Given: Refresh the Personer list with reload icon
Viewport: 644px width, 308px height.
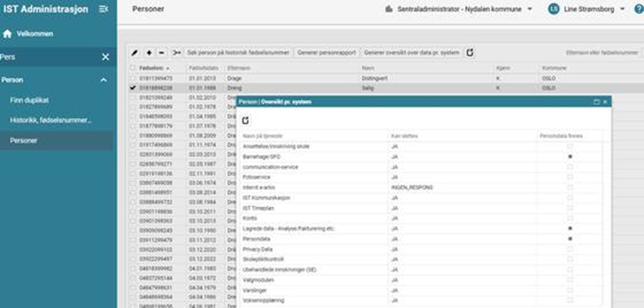Looking at the screenshot, I should click(470, 53).
